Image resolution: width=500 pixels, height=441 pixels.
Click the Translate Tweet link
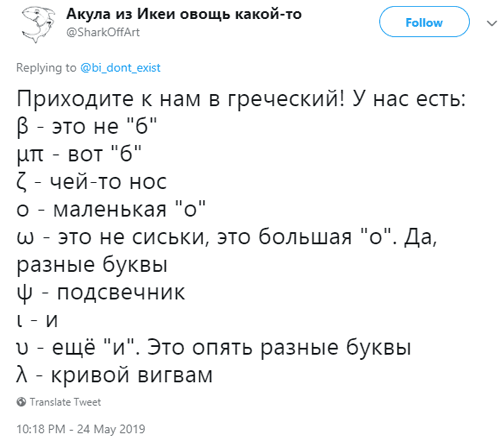(65, 402)
